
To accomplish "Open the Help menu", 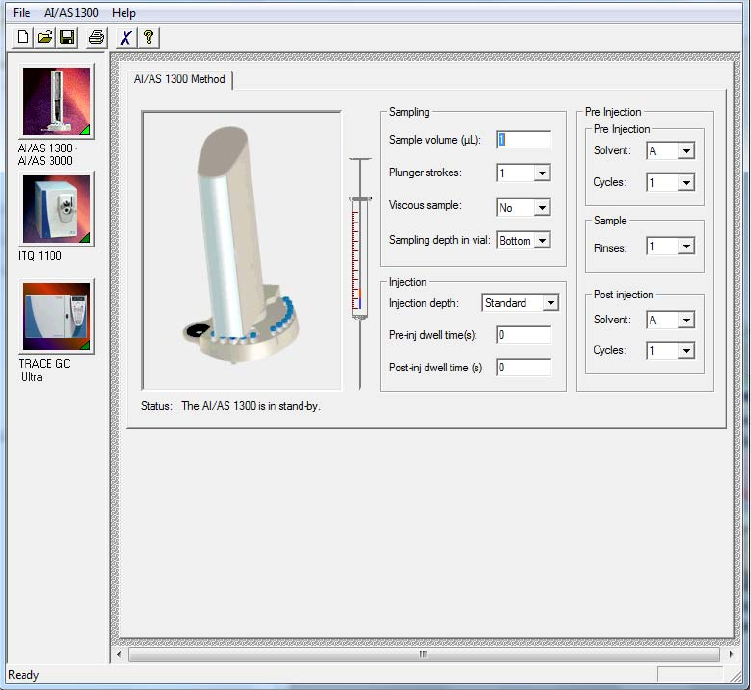I will (x=124, y=13).
